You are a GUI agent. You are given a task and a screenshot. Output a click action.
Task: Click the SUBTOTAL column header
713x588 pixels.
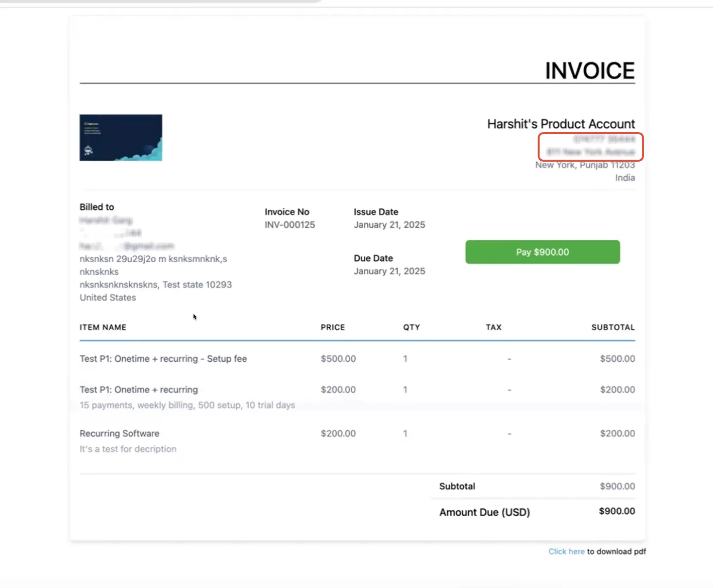[x=613, y=327]
